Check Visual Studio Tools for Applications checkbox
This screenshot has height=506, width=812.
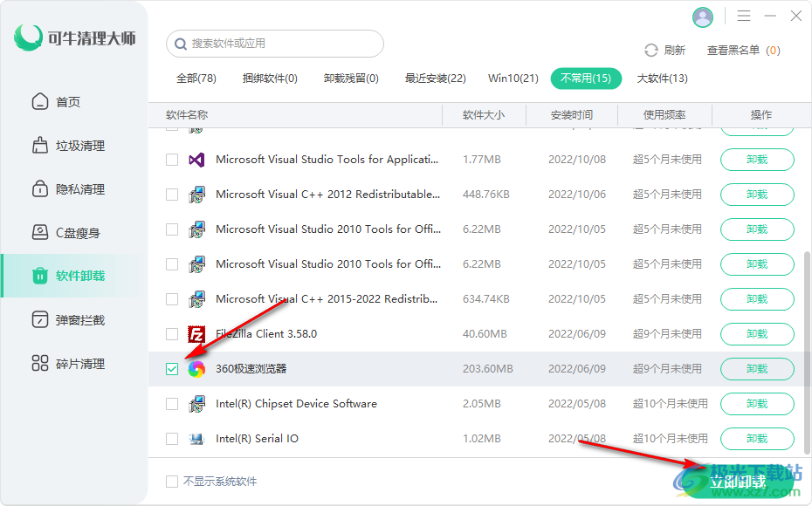click(172, 160)
